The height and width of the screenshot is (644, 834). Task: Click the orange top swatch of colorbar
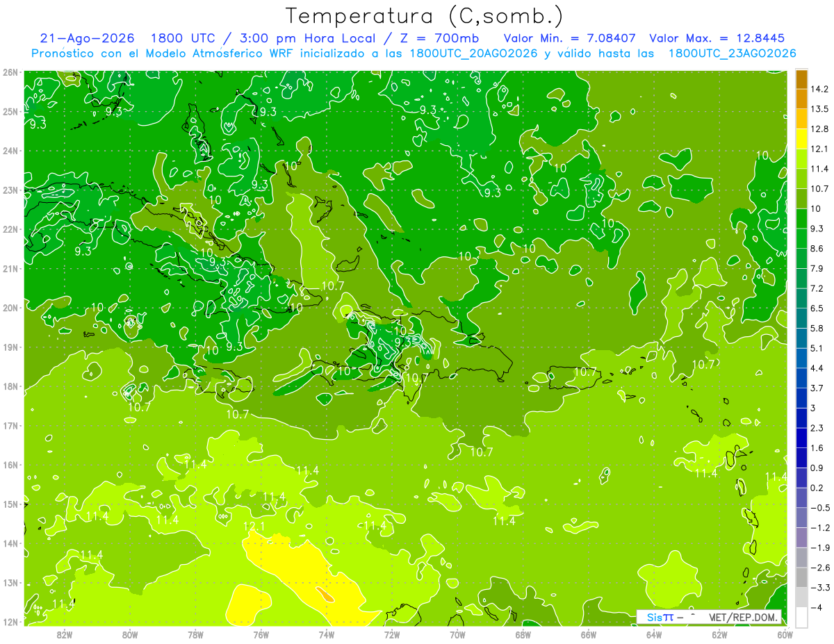[x=801, y=79]
